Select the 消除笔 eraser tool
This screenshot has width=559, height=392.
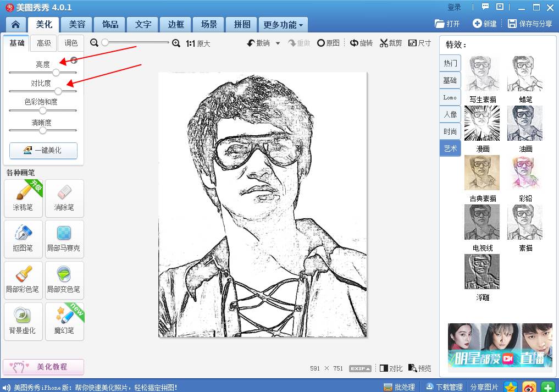click(x=64, y=198)
